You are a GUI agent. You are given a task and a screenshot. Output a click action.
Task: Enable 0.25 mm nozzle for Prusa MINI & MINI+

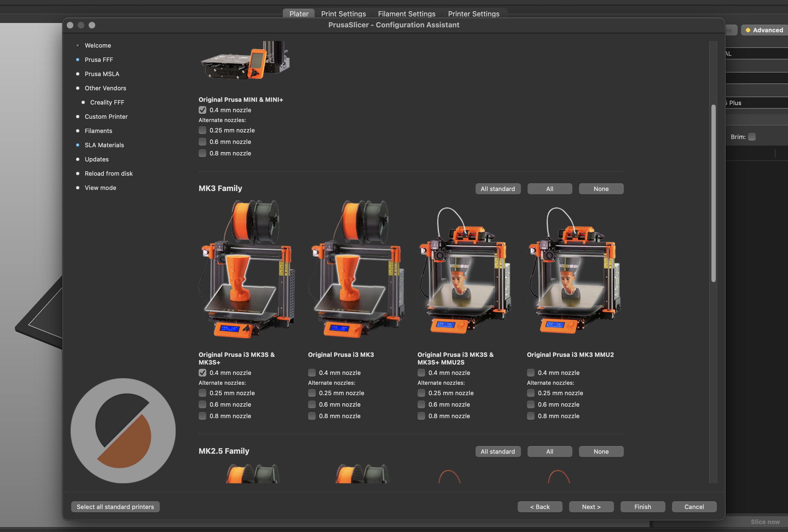click(x=202, y=131)
